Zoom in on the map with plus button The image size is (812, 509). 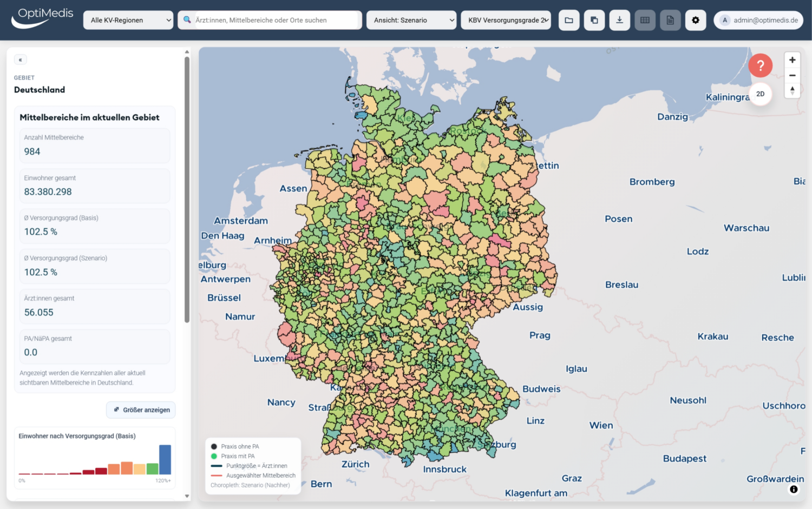coord(792,60)
